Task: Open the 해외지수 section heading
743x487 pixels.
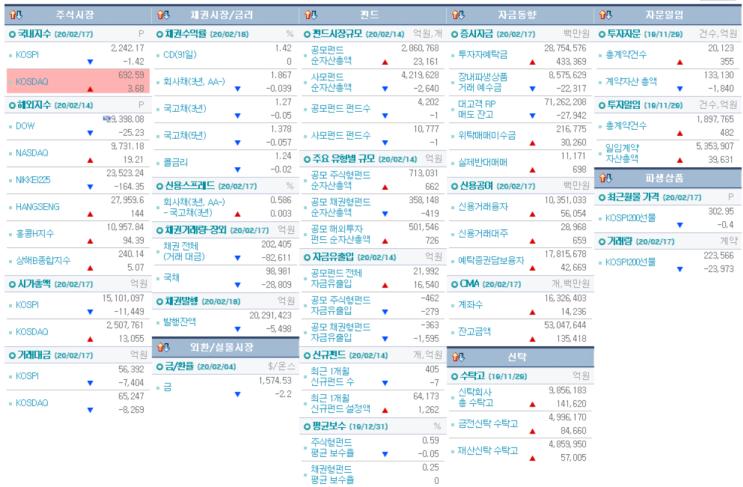Action: tap(34, 105)
